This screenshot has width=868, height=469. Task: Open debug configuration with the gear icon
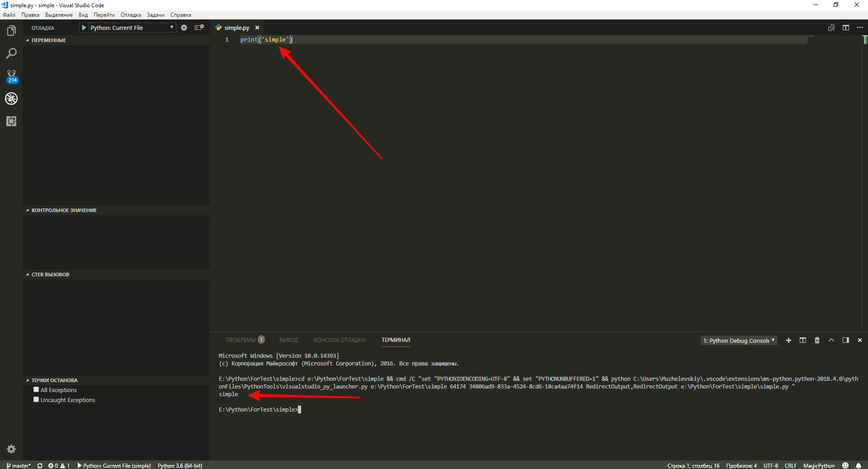coord(184,28)
